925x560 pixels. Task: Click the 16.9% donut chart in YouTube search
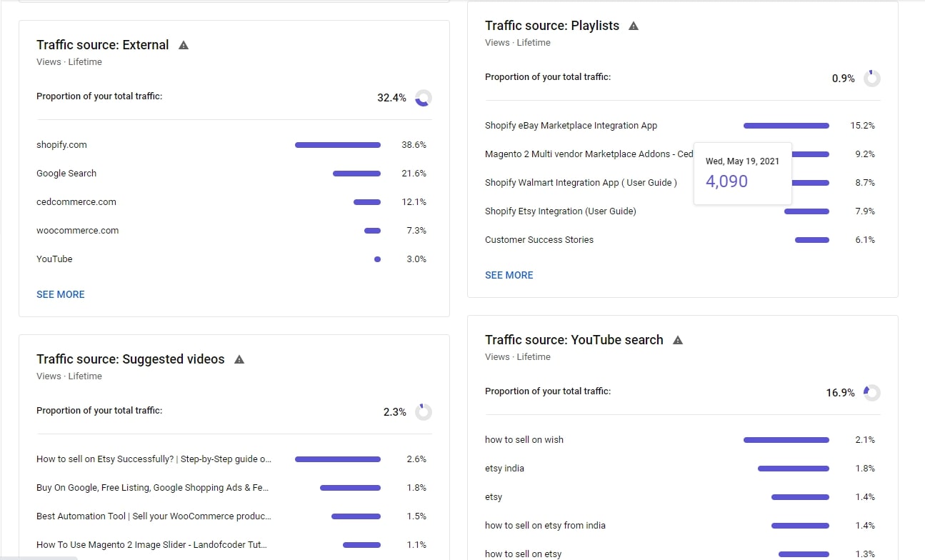point(872,393)
